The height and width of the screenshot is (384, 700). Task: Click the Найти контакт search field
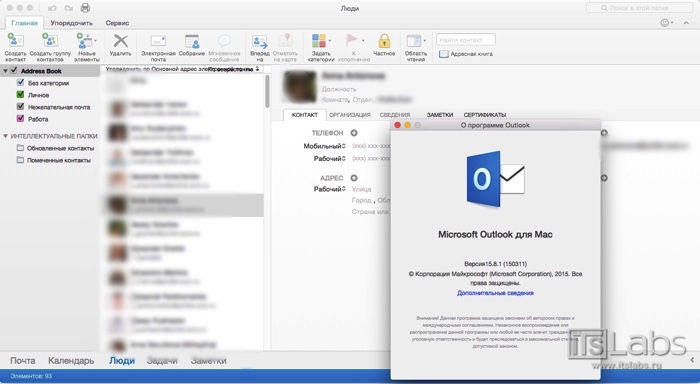point(466,40)
